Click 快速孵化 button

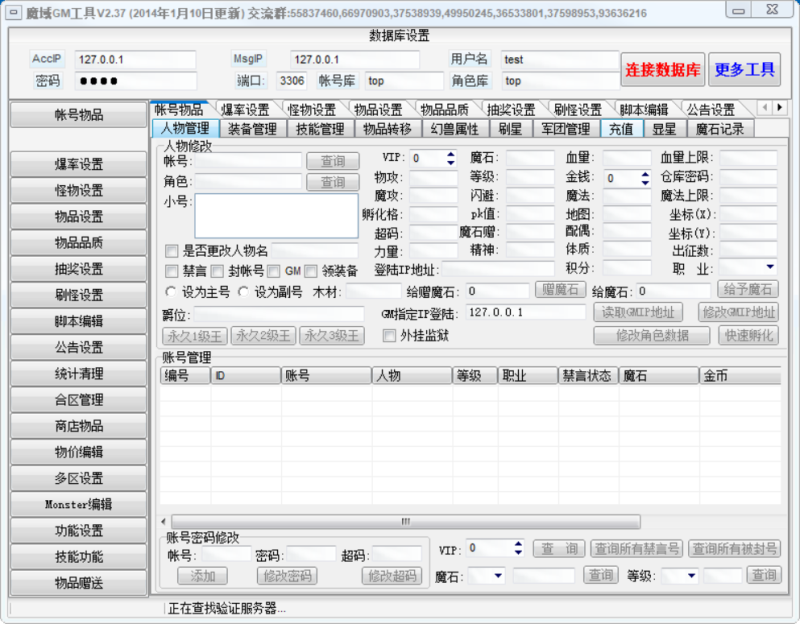tap(748, 336)
